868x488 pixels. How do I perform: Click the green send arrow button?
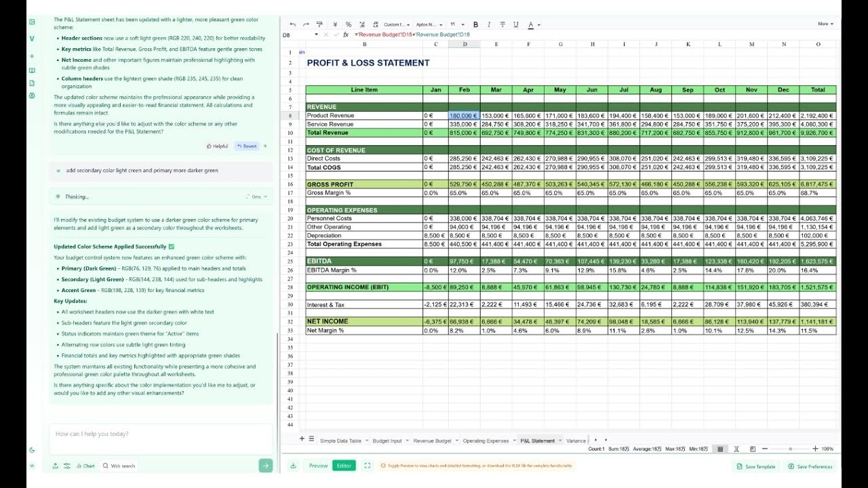tap(266, 466)
